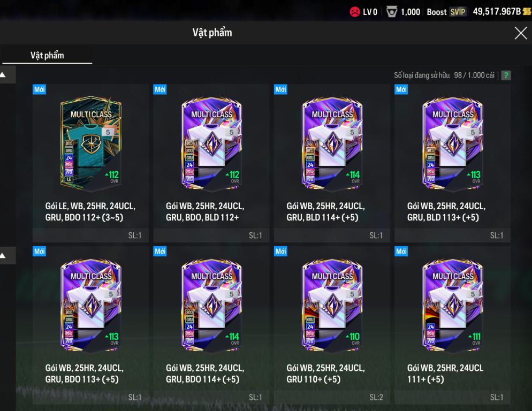
Task: Switch to the Vật phẩm tab
Action: 47,55
